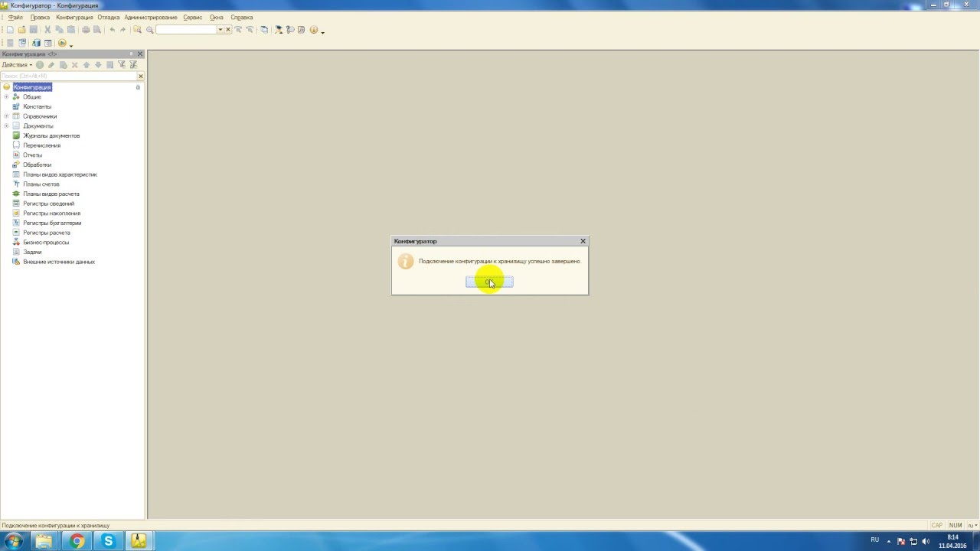Select Регистры бухгалтерии in the tree
Image resolution: width=980 pixels, height=551 pixels.
click(x=52, y=223)
